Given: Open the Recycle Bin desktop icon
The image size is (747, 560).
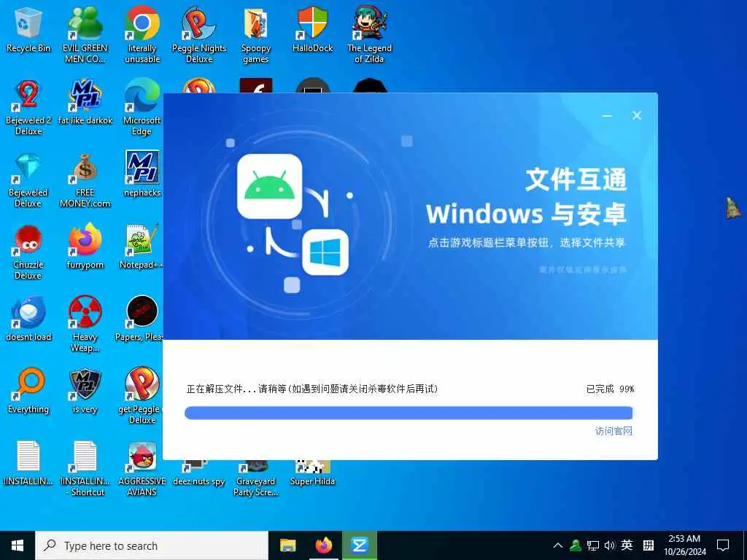Looking at the screenshot, I should tap(28, 29).
